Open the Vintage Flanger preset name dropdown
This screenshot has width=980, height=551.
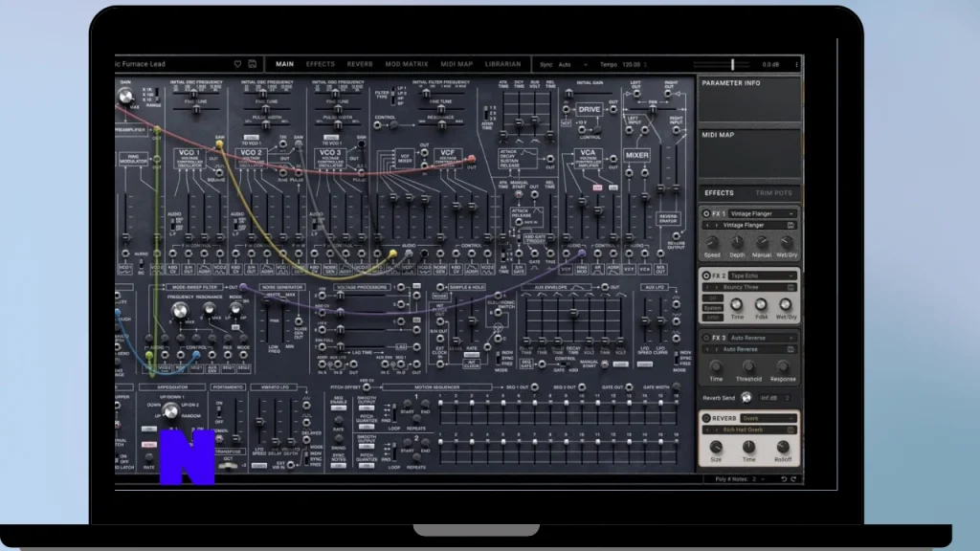click(749, 225)
